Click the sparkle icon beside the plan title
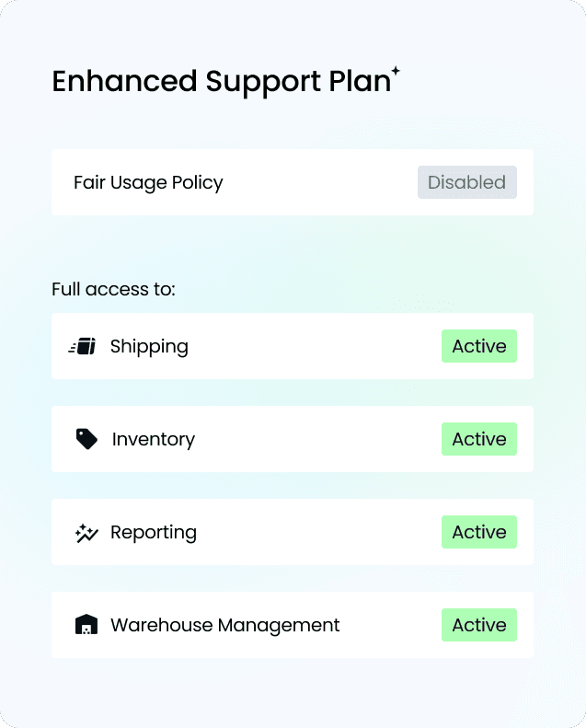This screenshot has height=728, width=586. (x=396, y=71)
